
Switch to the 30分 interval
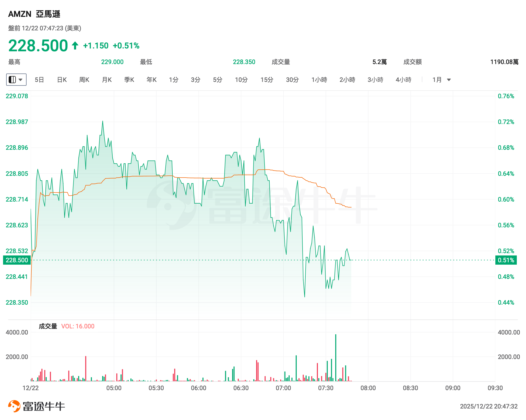[292, 80]
